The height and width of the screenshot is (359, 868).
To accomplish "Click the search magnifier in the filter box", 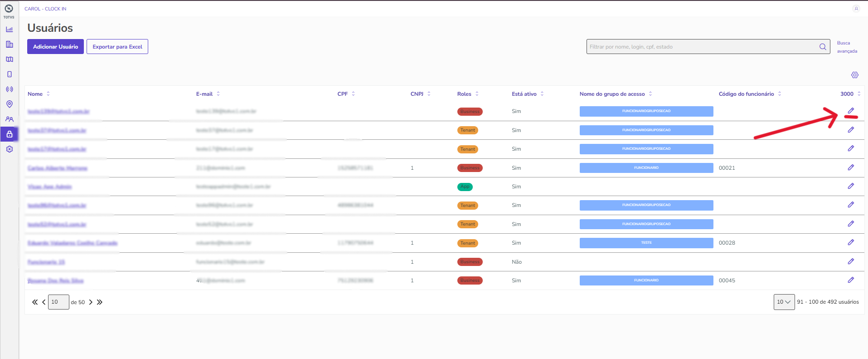I will coord(823,47).
